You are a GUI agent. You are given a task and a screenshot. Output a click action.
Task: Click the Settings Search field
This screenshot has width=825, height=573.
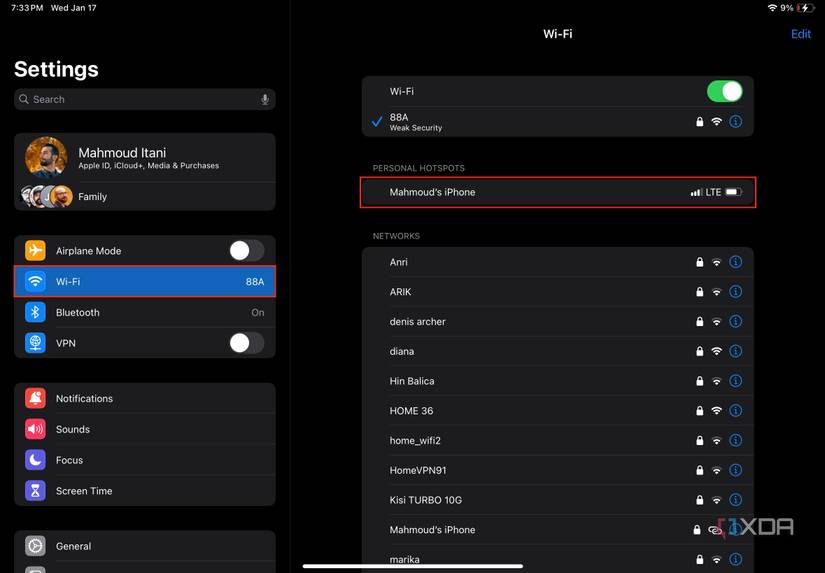click(x=145, y=99)
